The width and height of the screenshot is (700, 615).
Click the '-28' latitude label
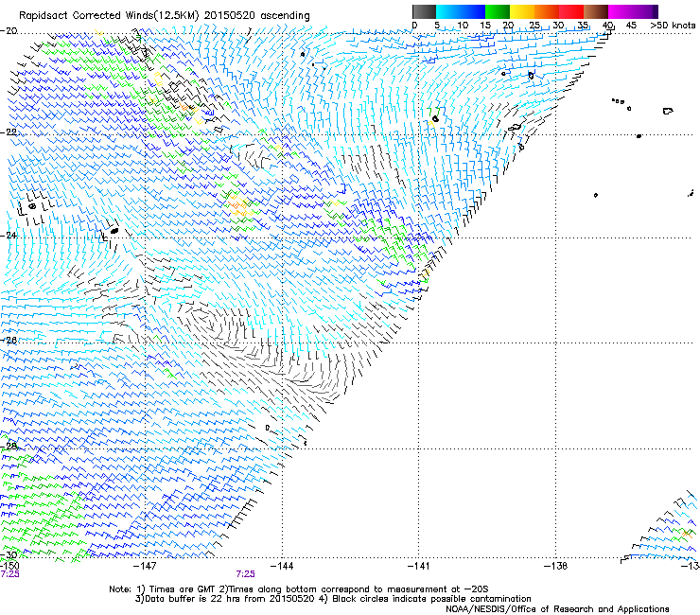pos(9,447)
